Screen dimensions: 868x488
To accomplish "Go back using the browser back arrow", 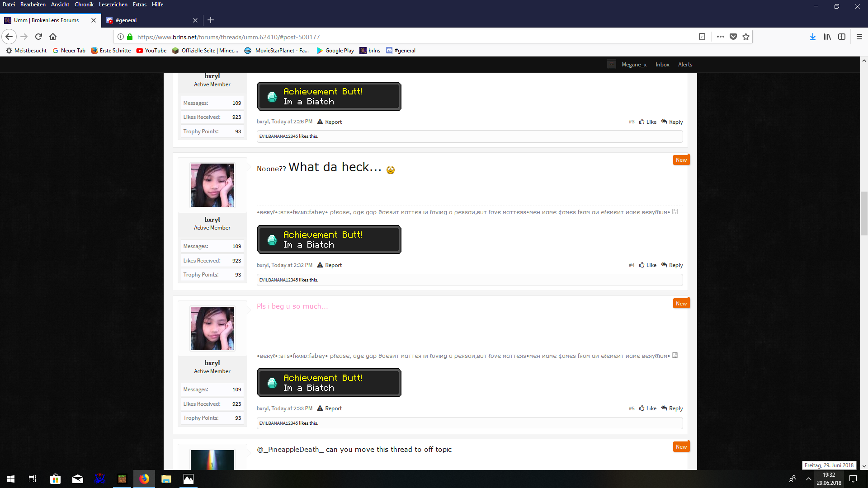I will pos(9,37).
